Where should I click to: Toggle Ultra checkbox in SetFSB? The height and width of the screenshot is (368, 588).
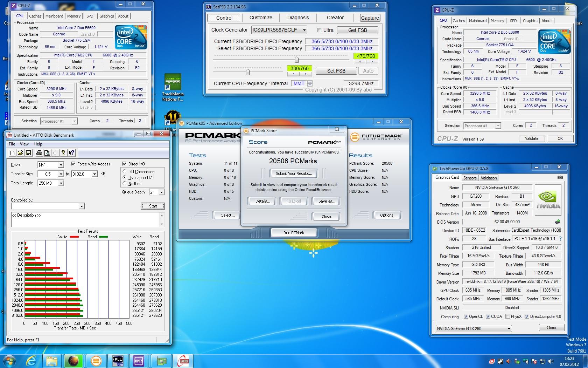[320, 30]
